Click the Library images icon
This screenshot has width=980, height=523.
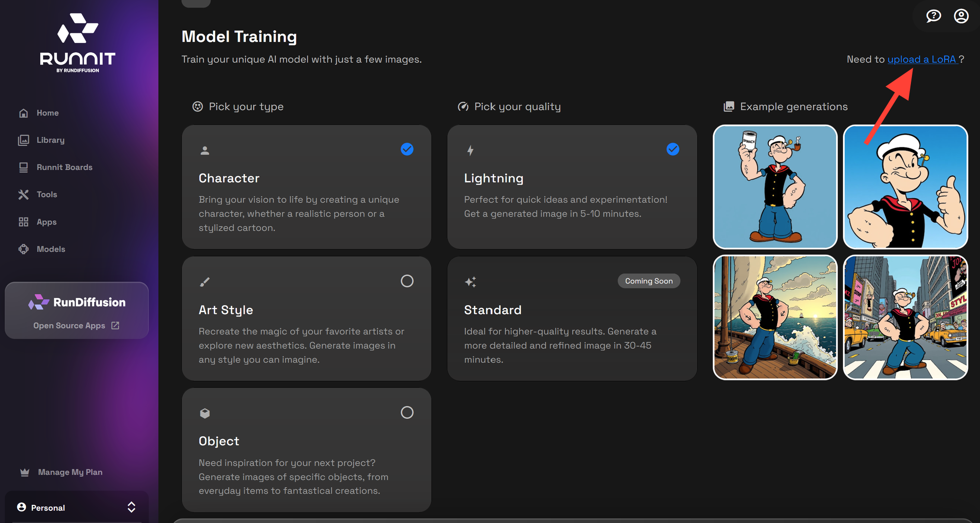(24, 140)
